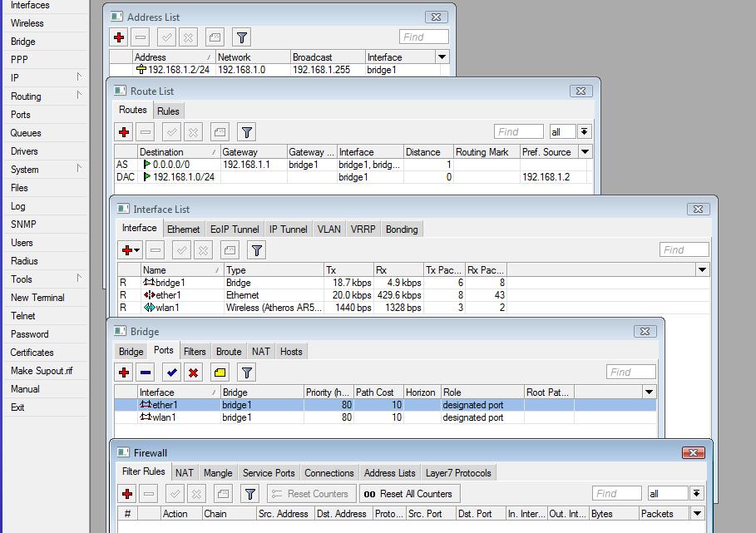Remove selected bridge port with minus icon
Viewport: 756px width, 533px height.
point(145,373)
